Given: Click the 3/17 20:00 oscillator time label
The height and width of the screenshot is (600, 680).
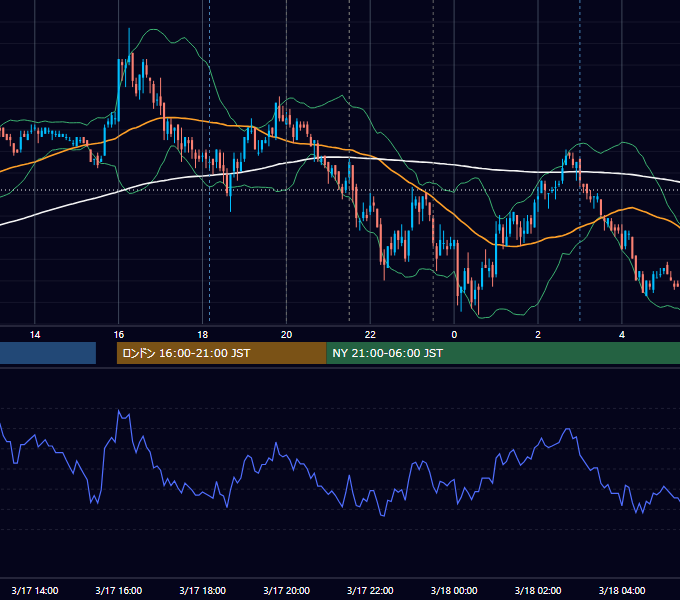Looking at the screenshot, I should click(x=286, y=590).
